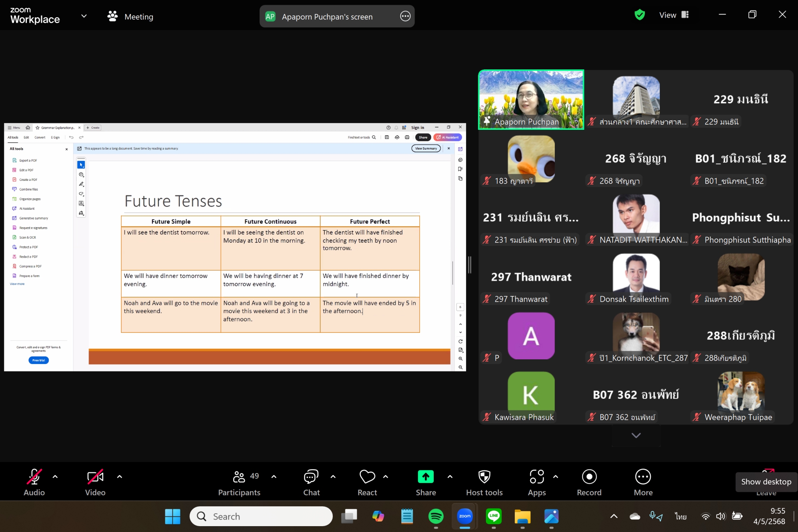The width and height of the screenshot is (798, 532).
Task: Click the green encryption shield icon
Action: click(639, 15)
